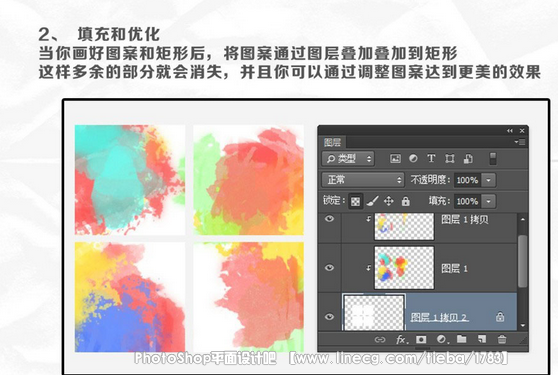Expand the 不透明度 opacity dropdown arrow
Image resolution: width=558 pixels, height=375 pixels.
(x=489, y=180)
